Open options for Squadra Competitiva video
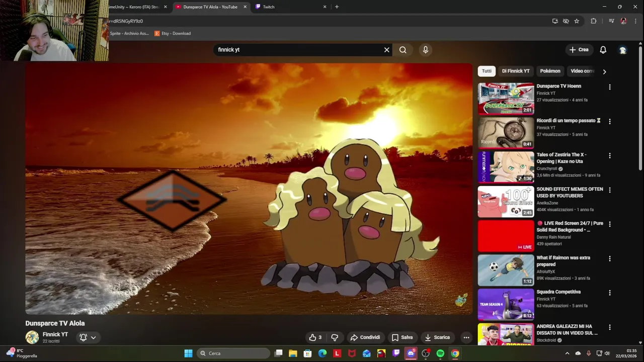This screenshot has width=644, height=362. [x=609, y=293]
